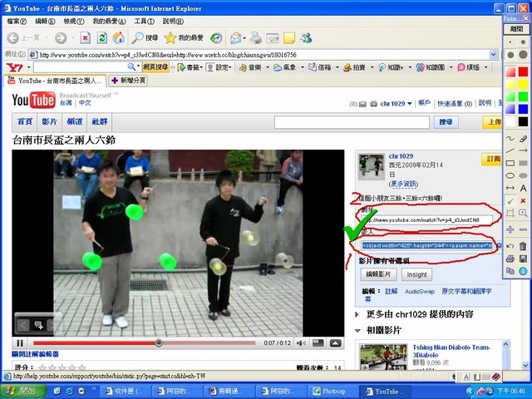The image size is (532, 399).
Task: Pick the solid red color swatch
Action: [523, 71]
